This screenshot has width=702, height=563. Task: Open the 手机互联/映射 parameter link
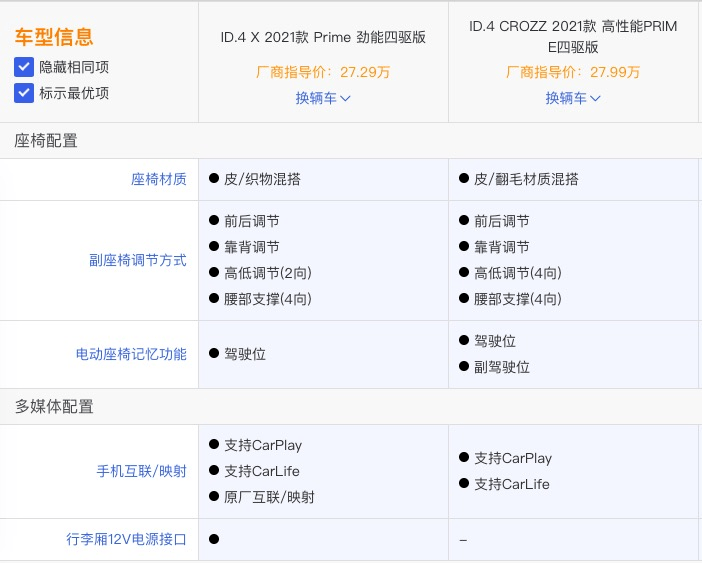coord(141,471)
